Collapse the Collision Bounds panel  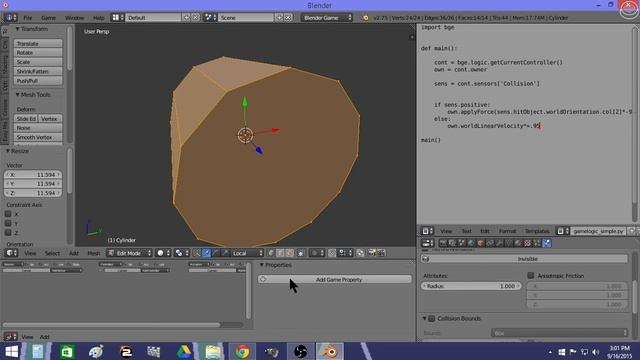coord(424,318)
